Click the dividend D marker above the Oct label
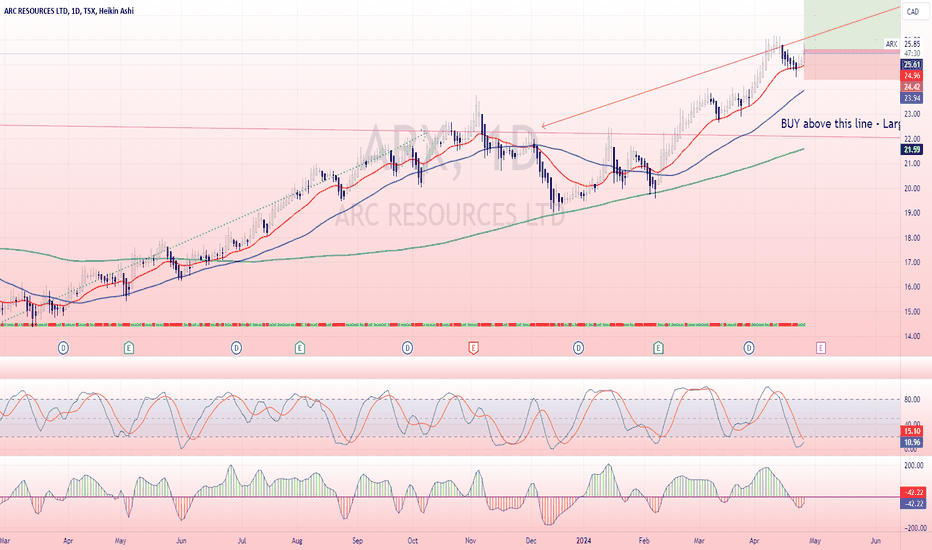Viewport: 932px width, 550px height. [407, 348]
